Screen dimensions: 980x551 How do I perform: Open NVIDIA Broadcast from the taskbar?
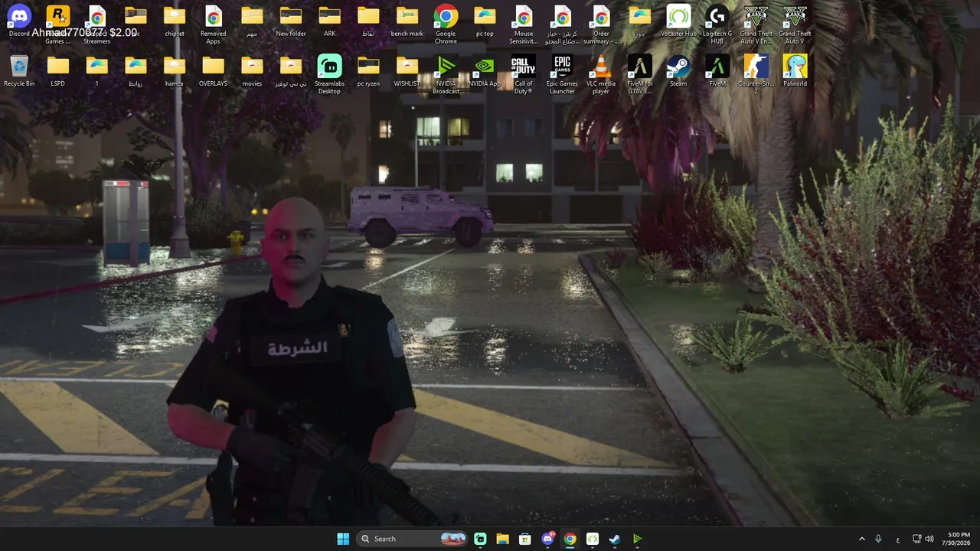coord(637,539)
